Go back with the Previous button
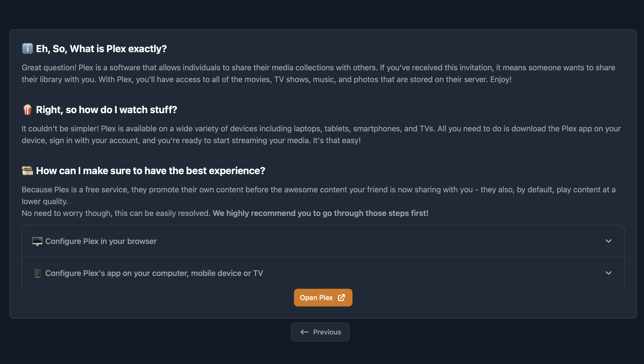644x364 pixels. click(320, 332)
